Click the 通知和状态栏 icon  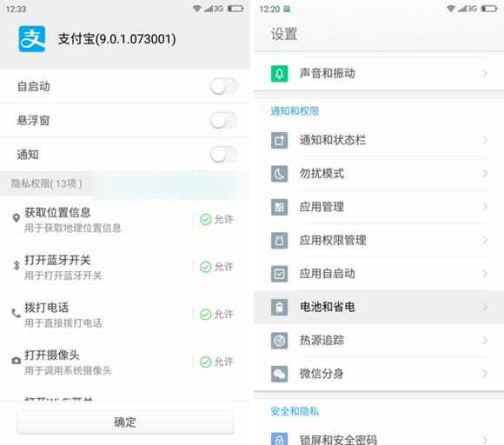coord(279,140)
